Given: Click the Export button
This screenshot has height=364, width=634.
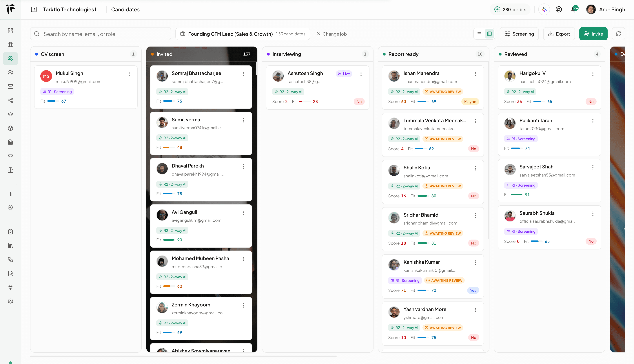Looking at the screenshot, I should click(559, 34).
